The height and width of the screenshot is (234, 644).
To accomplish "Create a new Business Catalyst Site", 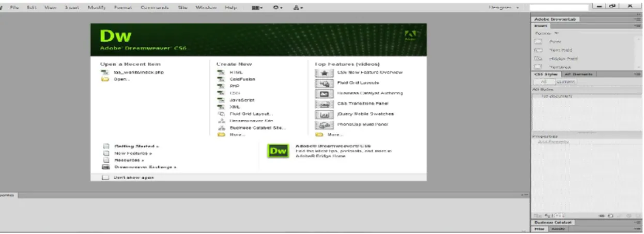I will (x=257, y=127).
